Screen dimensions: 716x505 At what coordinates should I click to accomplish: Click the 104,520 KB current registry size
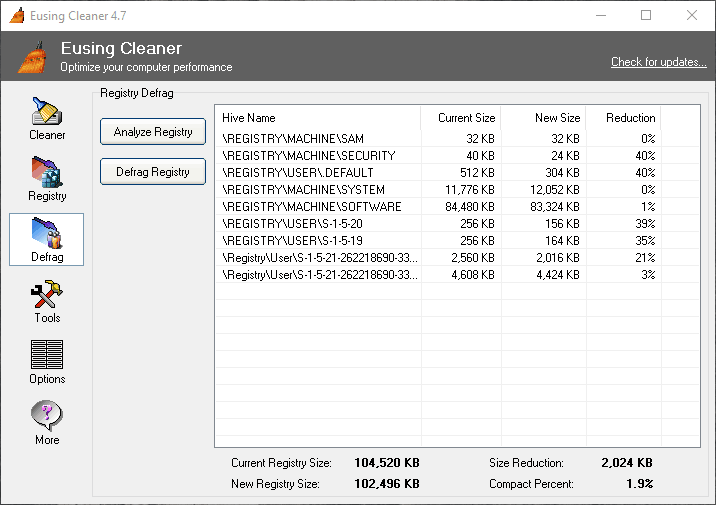tap(387, 463)
